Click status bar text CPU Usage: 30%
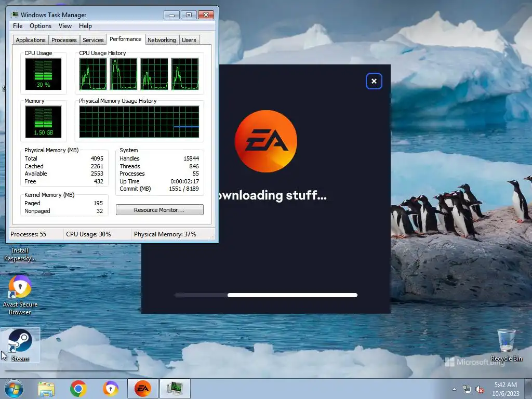532x399 pixels. pos(88,234)
